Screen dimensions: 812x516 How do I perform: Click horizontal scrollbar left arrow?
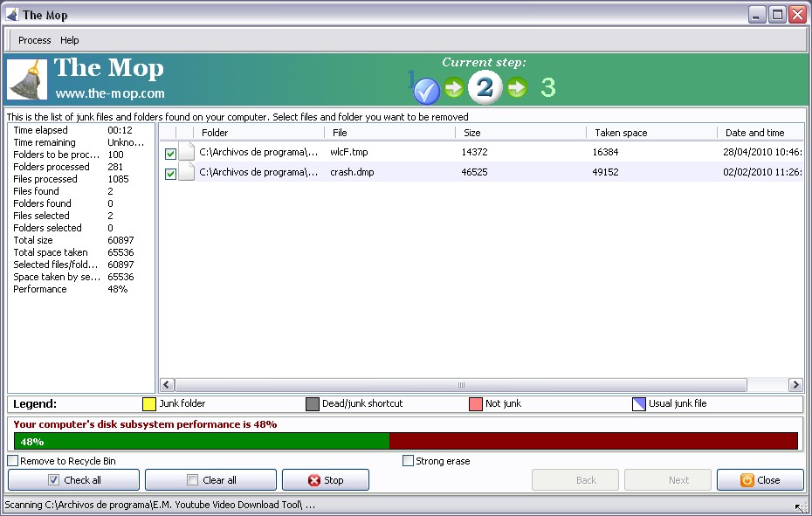[166, 385]
